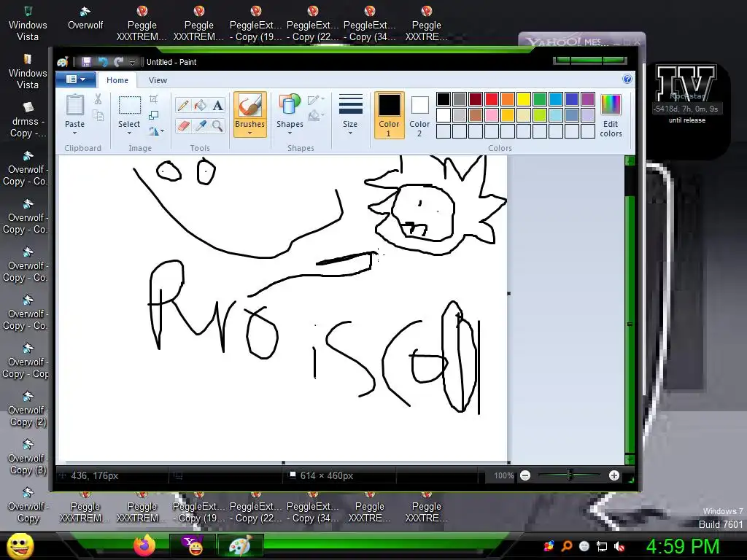747x560 pixels.
Task: Select the Eraser tool
Action: [x=183, y=125]
